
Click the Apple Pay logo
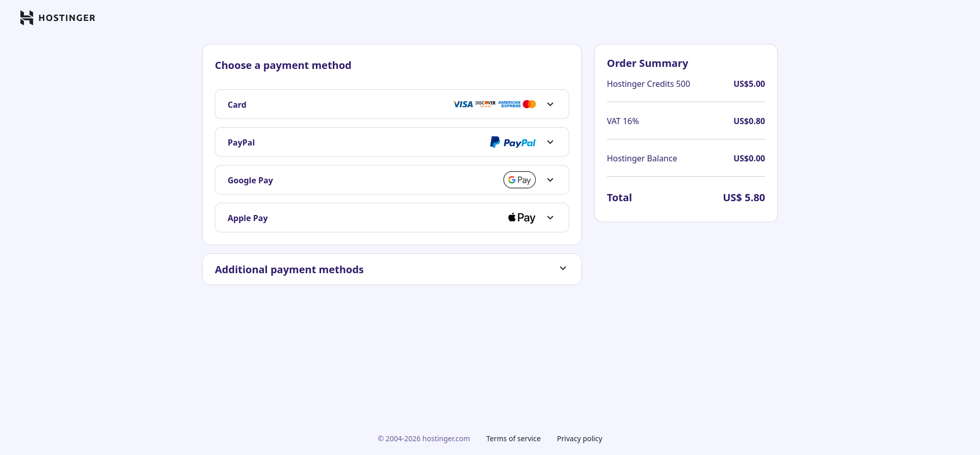click(x=522, y=218)
